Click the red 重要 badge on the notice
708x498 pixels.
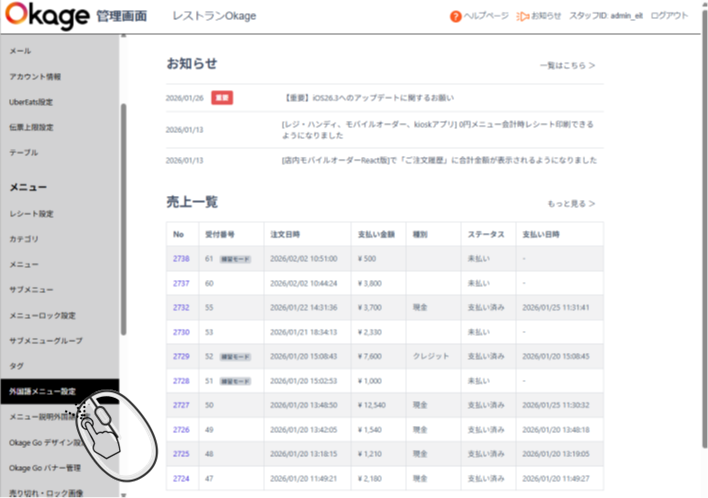(222, 98)
